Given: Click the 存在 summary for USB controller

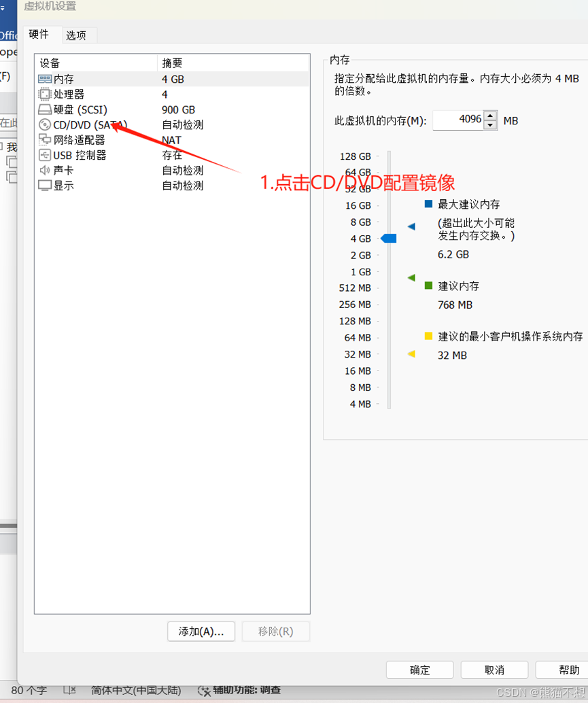Looking at the screenshot, I should [x=172, y=155].
